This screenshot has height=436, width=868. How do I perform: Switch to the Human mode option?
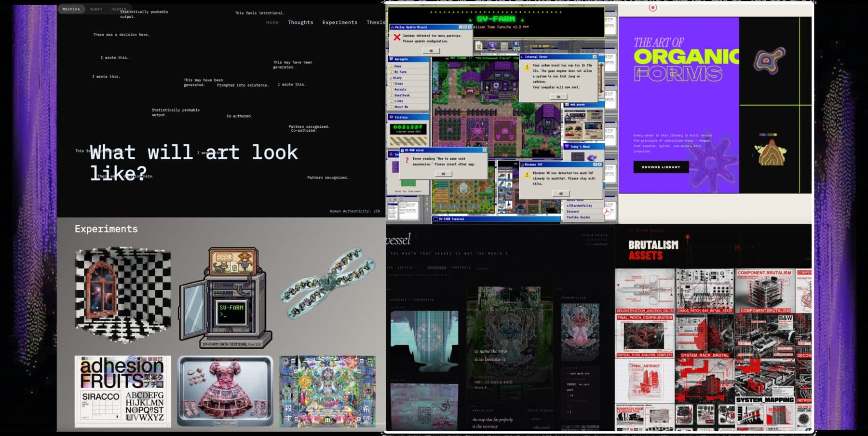[95, 9]
